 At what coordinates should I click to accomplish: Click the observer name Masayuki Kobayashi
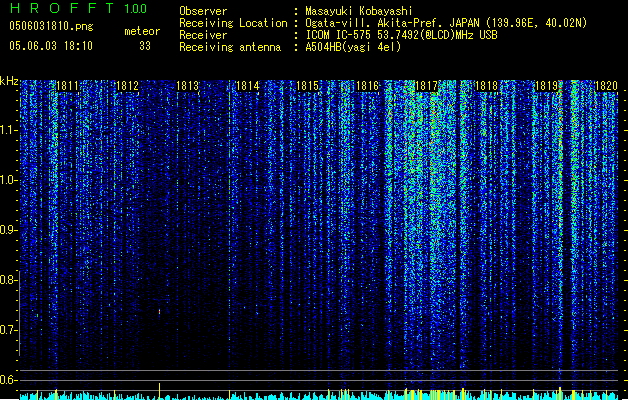click(359, 11)
